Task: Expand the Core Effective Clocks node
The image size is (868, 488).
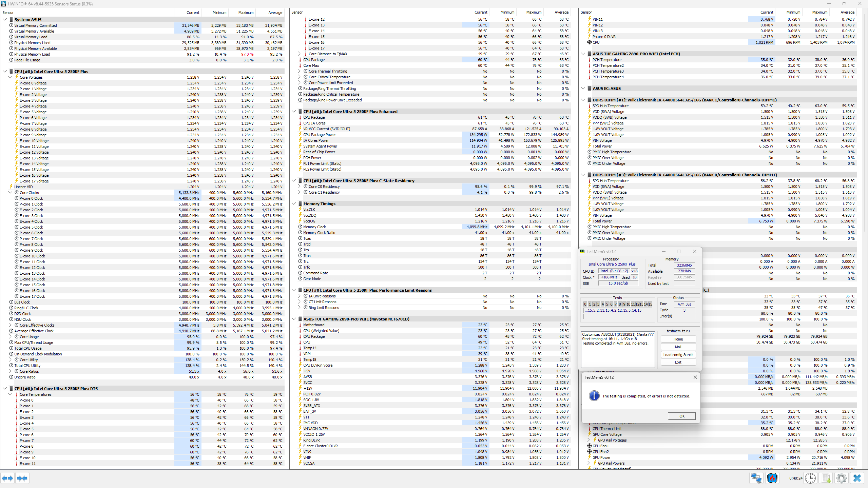Action: click(x=10, y=325)
